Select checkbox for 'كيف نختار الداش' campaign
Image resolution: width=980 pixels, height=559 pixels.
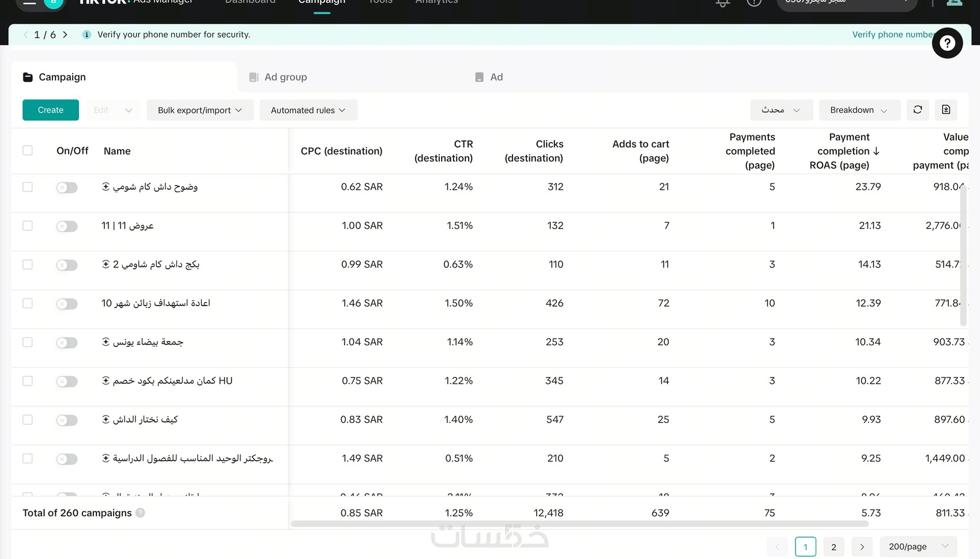(28, 420)
